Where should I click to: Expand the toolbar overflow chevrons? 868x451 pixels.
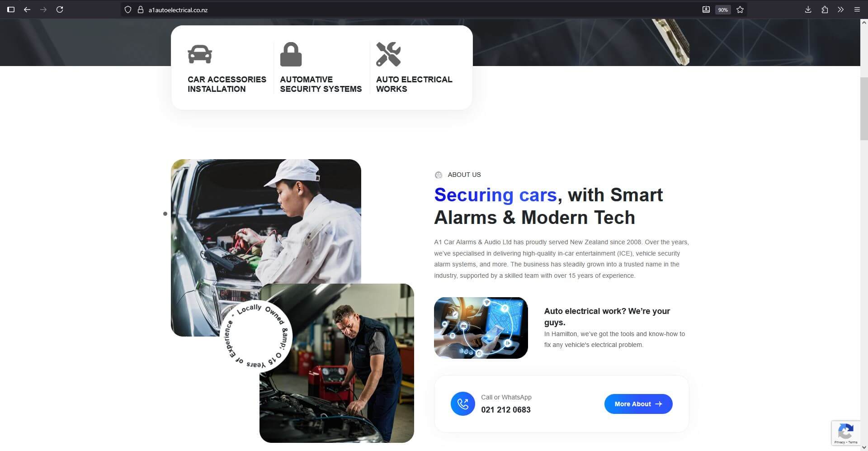[x=841, y=9]
